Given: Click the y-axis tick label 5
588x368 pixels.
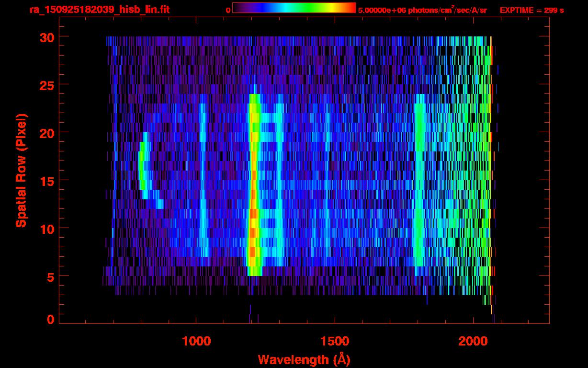Looking at the screenshot, I should coord(51,276).
